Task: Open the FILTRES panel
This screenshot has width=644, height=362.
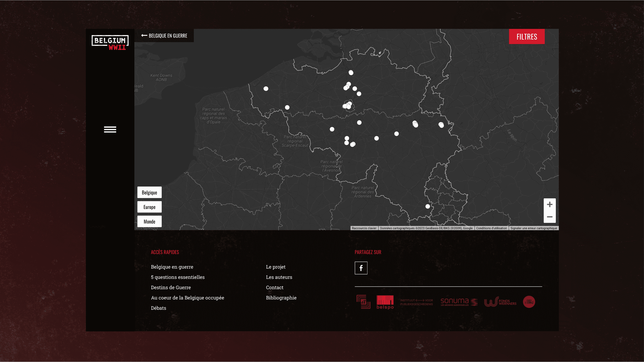Action: [527, 37]
